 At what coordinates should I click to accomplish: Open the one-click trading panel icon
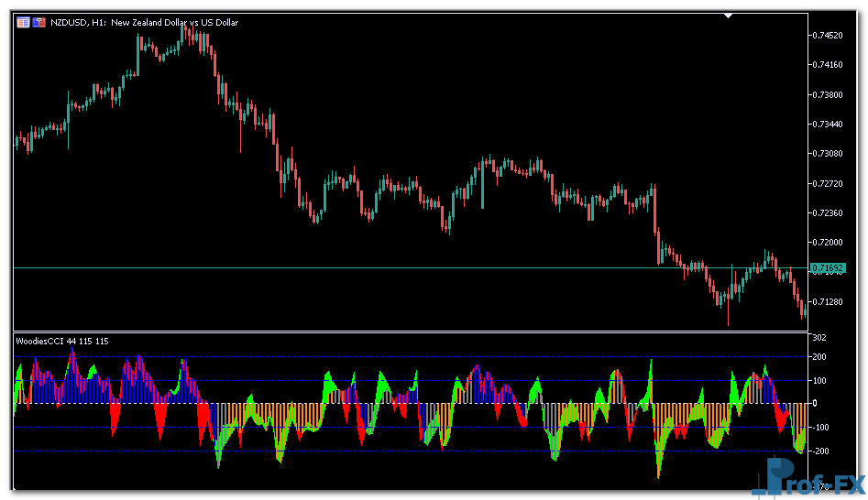23,22
